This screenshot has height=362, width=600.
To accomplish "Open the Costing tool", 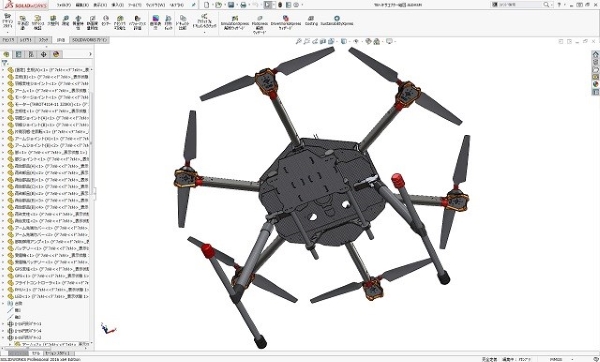I will pyautogui.click(x=311, y=21).
